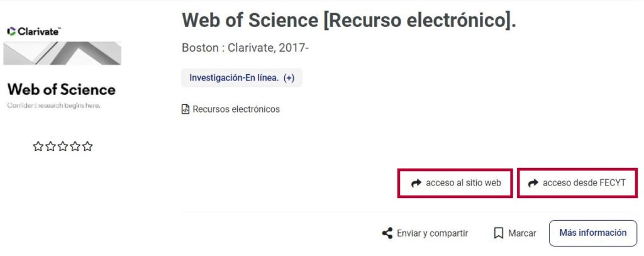Open the Web of Science record title
644x256 pixels.
(348, 21)
